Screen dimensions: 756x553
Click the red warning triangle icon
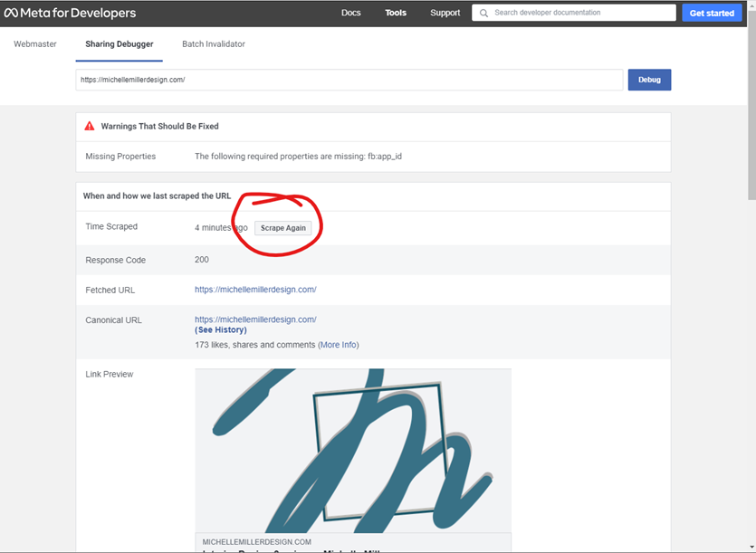pyautogui.click(x=90, y=126)
